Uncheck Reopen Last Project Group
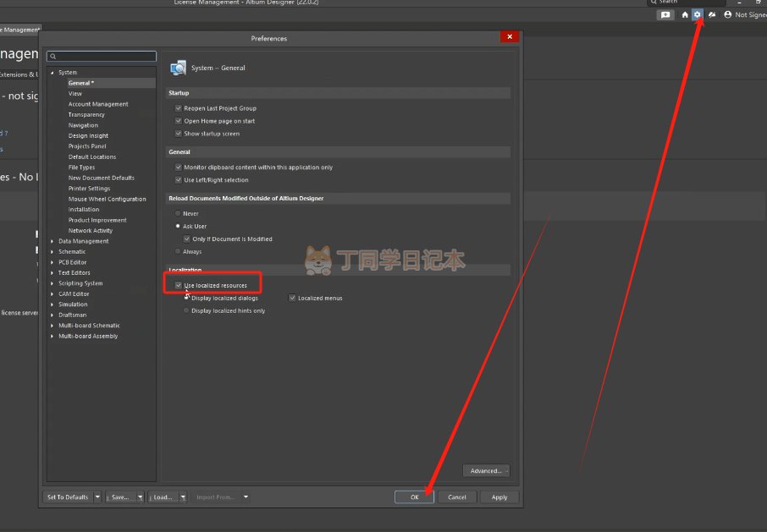Screen dimensions: 767x532 179,108
